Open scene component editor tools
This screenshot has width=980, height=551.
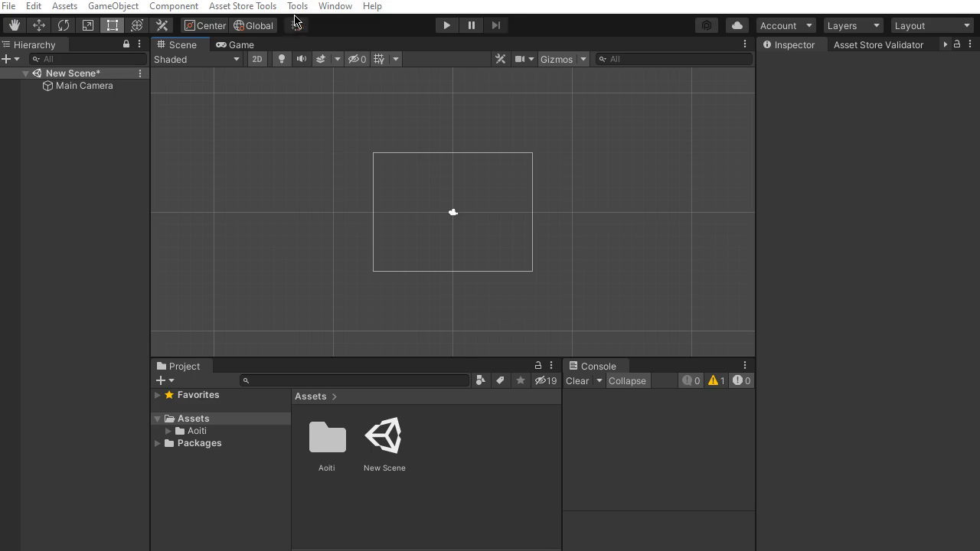pos(500,59)
